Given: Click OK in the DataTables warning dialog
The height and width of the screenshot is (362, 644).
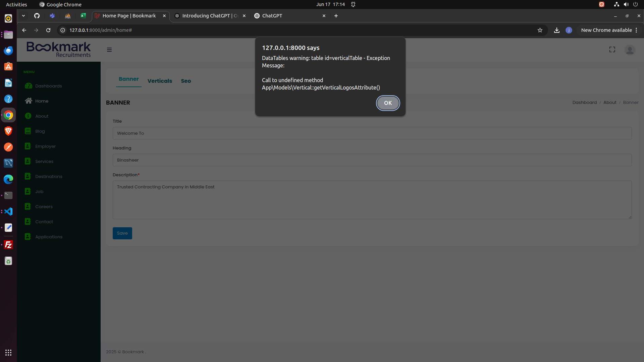Looking at the screenshot, I should tap(388, 103).
